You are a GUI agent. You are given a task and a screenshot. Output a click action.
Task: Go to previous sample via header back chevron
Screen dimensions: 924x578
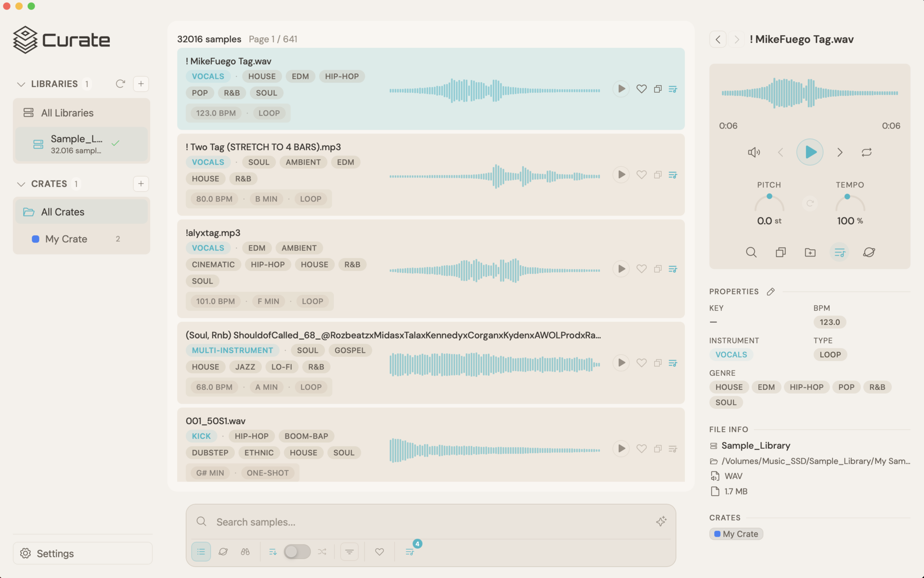[x=718, y=39]
